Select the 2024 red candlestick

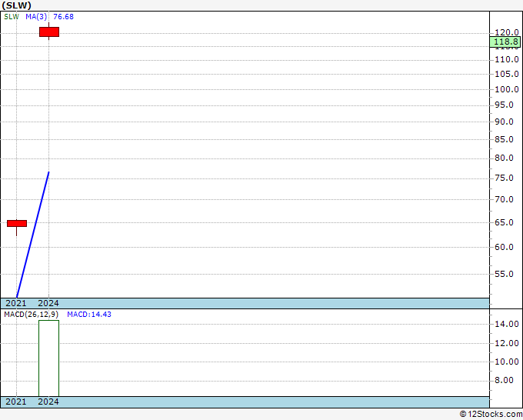tap(49, 32)
